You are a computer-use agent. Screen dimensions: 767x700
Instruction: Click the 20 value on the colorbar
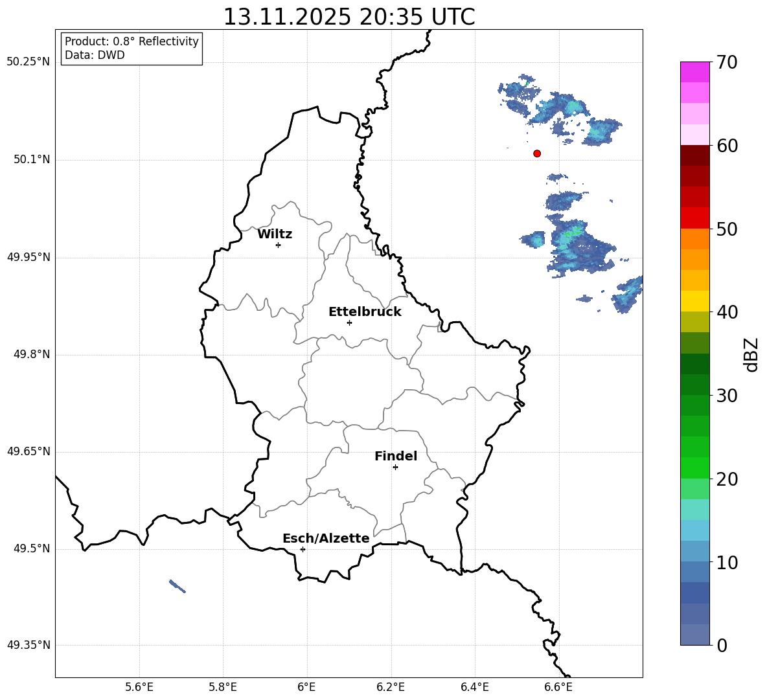(727, 479)
